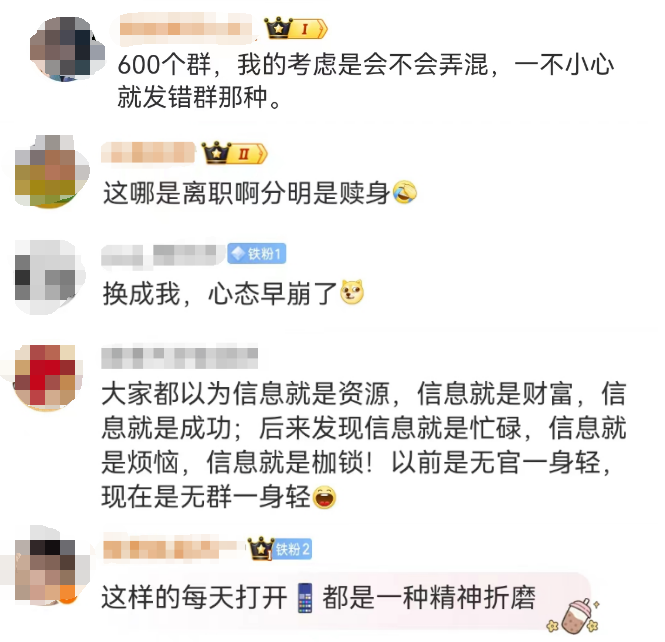Click the doge emoji after 心态早崩了
Viewport: 665px width, 642px height.
point(352,292)
